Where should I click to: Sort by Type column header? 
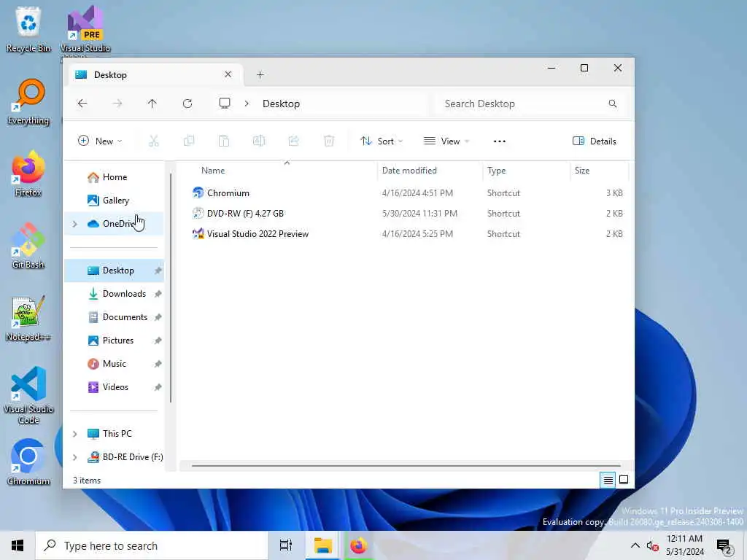526,171
